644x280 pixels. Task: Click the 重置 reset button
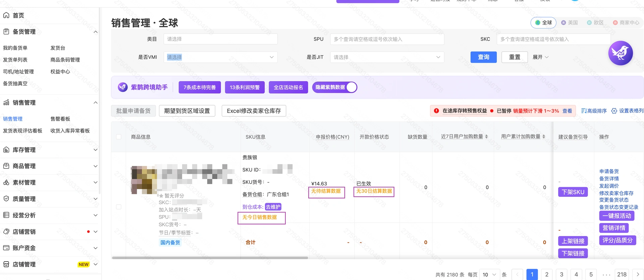point(515,57)
